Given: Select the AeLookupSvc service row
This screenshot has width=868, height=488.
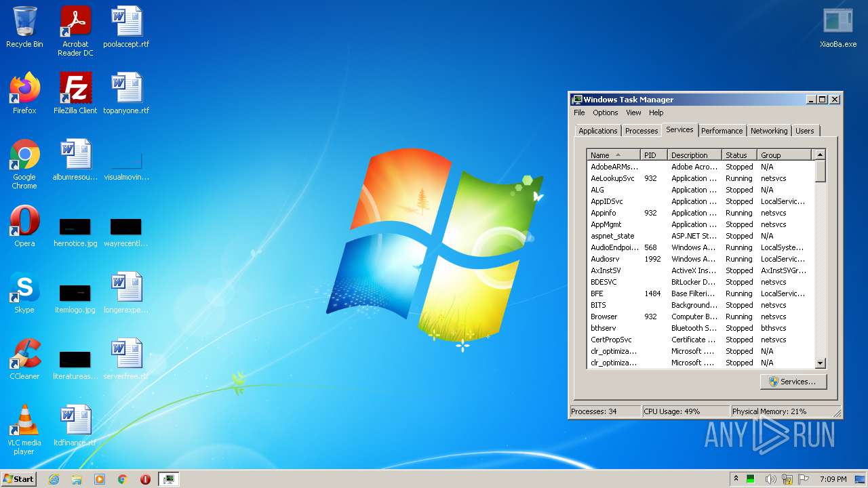Looking at the screenshot, I should [x=701, y=178].
